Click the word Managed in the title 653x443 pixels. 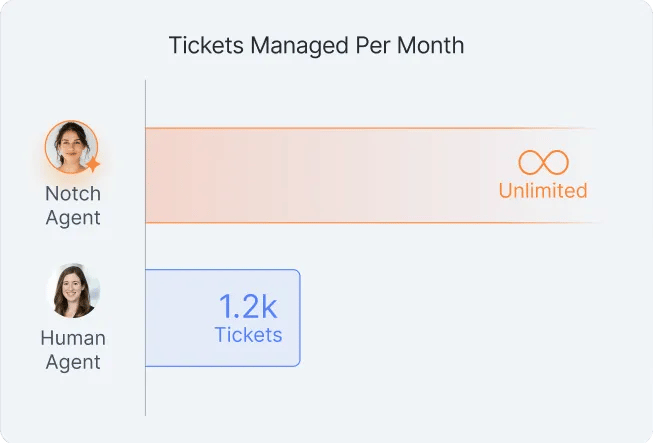[299, 46]
